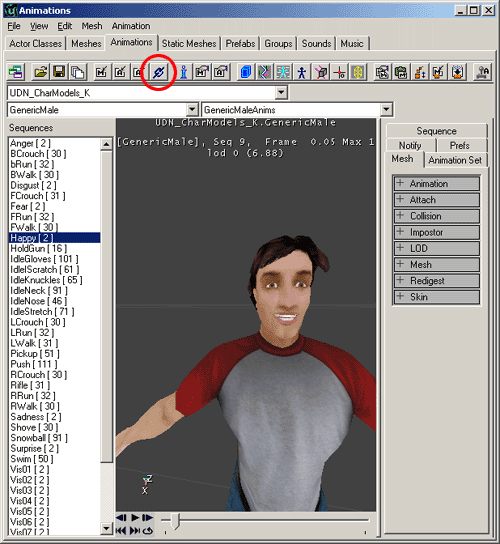Click the animation frame slider handle

176,521
